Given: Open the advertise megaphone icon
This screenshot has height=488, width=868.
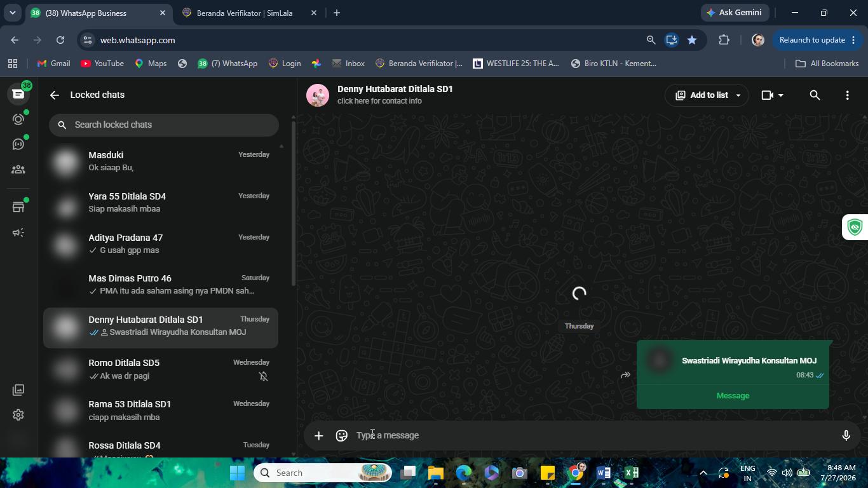Looking at the screenshot, I should click(18, 233).
